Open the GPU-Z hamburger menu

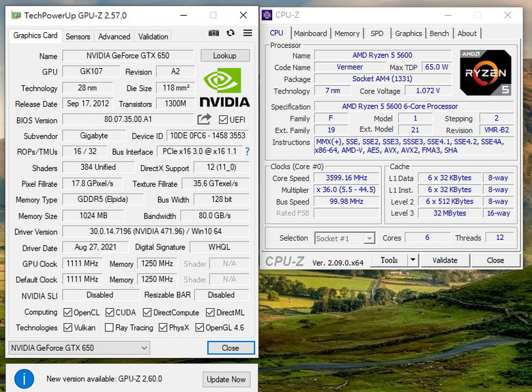(248, 33)
